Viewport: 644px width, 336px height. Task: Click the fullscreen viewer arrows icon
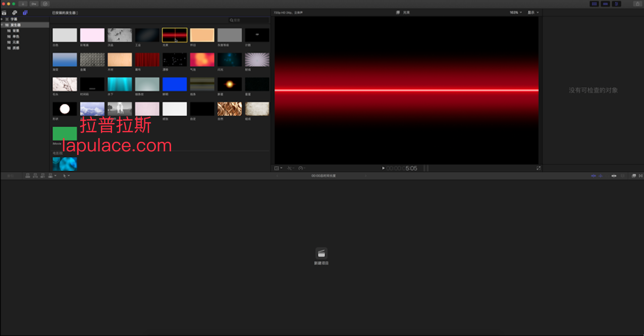click(539, 168)
